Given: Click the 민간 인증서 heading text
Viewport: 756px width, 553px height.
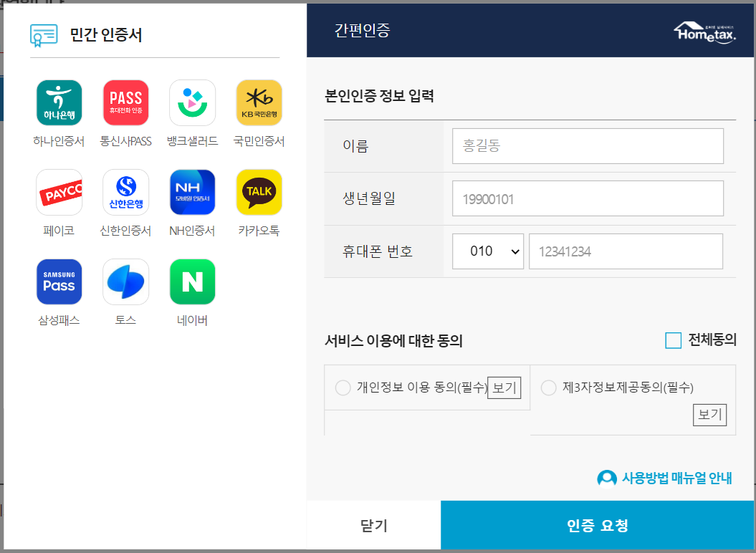Looking at the screenshot, I should tap(106, 35).
